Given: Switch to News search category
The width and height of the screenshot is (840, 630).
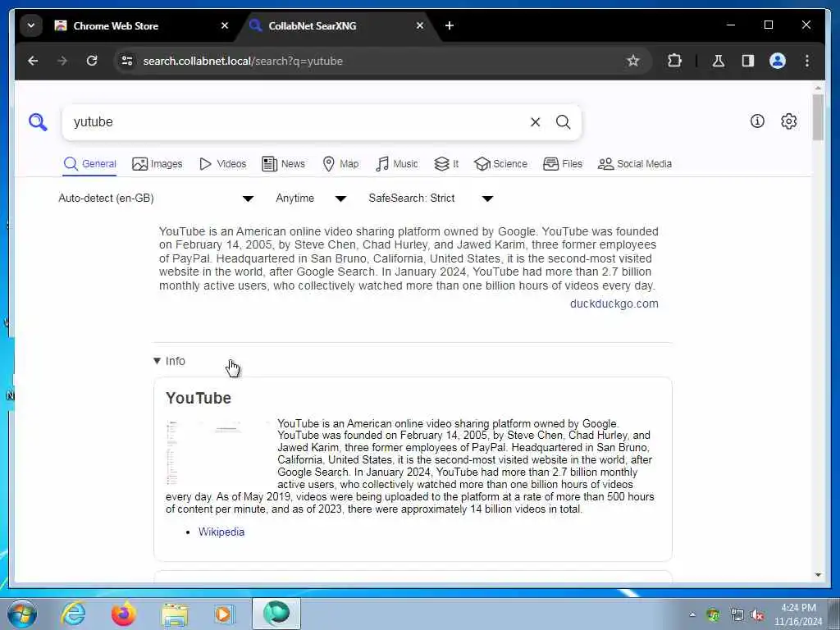Looking at the screenshot, I should (283, 164).
